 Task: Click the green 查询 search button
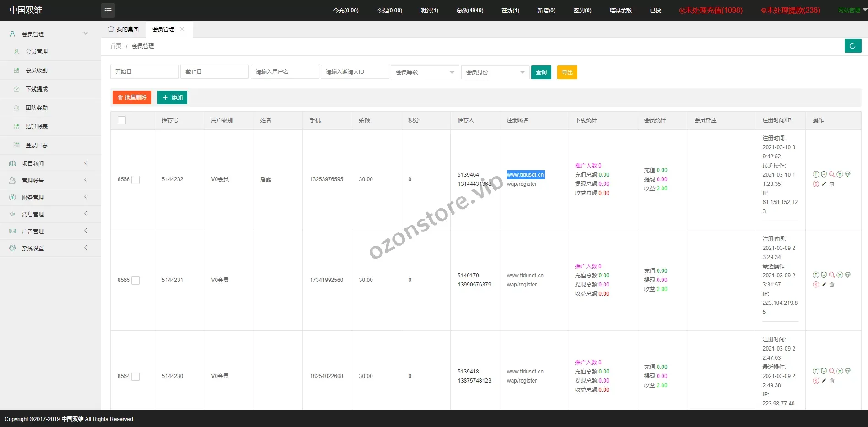(541, 72)
